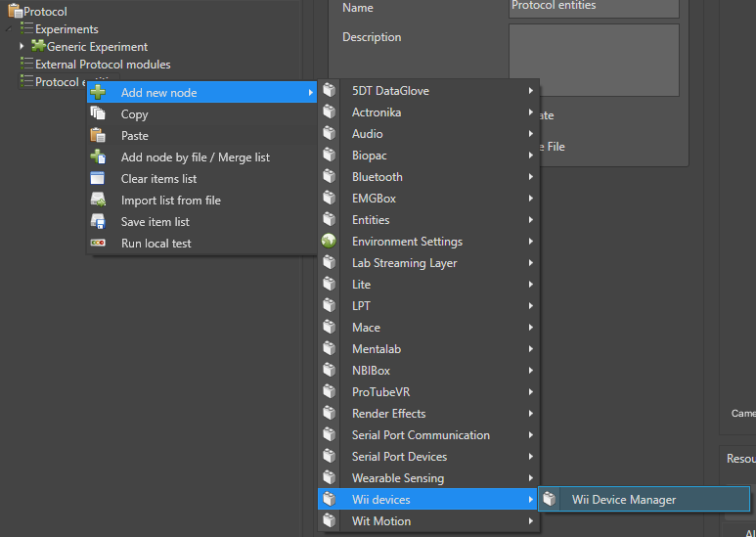Choose Paste from the context menu
756x537 pixels.
tap(201, 135)
